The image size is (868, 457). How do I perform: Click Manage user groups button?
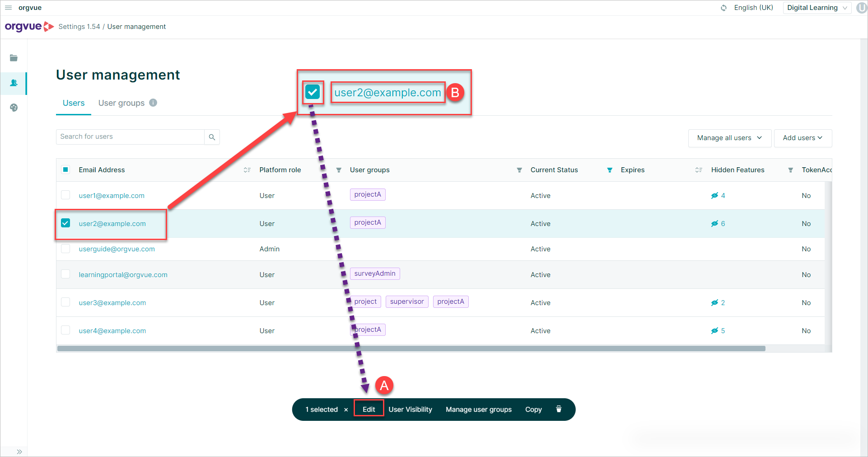tap(479, 410)
